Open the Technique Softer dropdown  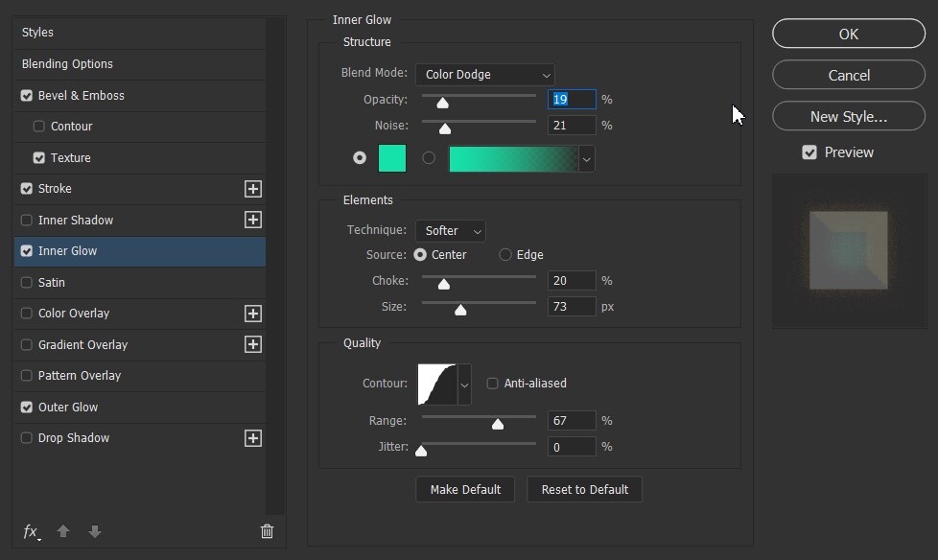[x=451, y=231]
